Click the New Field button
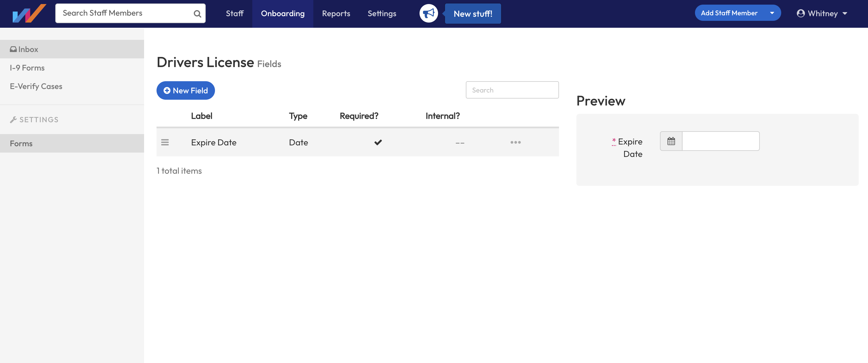 coord(185,90)
